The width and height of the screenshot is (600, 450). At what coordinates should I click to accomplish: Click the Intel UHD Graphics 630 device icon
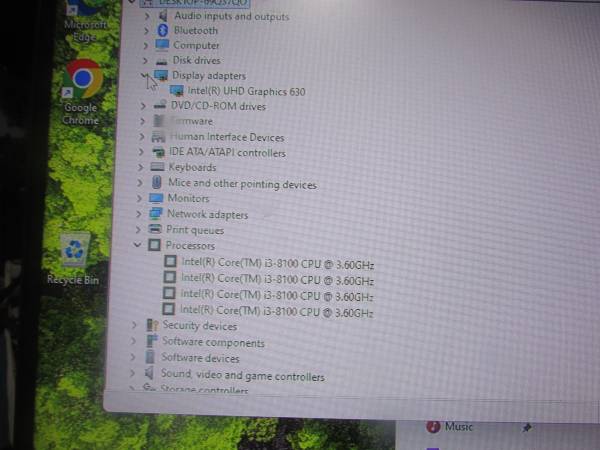click(176, 91)
